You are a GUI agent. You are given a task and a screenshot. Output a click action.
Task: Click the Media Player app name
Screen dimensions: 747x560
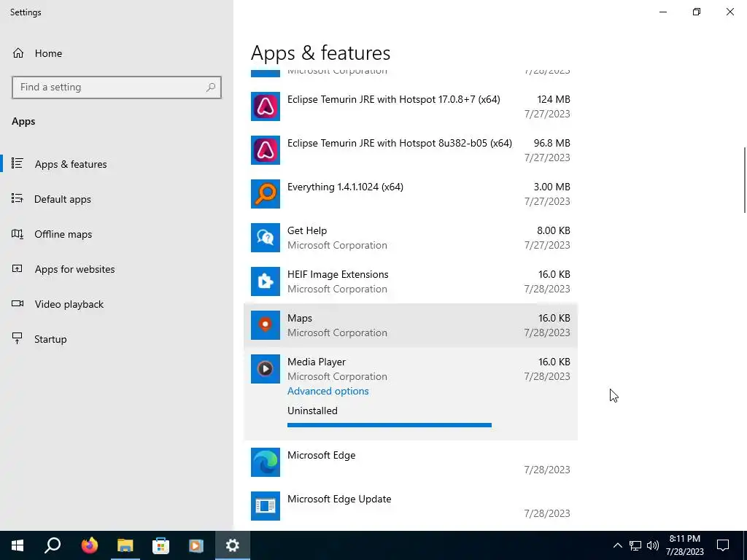coord(317,362)
